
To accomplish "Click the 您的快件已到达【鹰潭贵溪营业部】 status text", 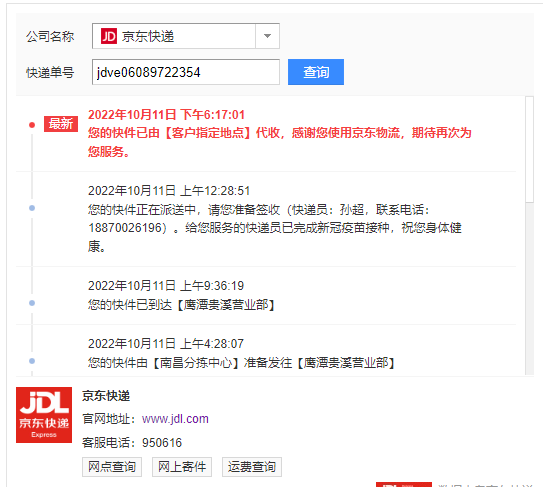I will point(182,305).
